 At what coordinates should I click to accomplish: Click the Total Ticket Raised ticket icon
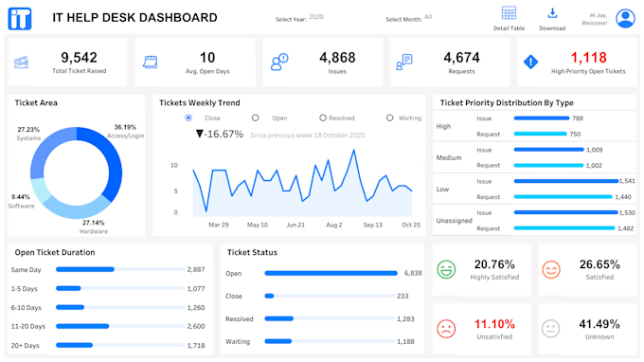(22, 63)
